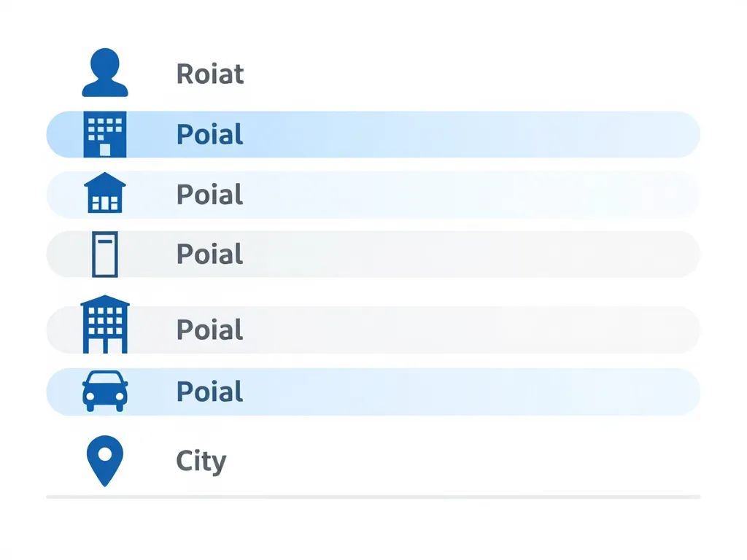Click "Poial" text next to the door-shaped icon
Image resolution: width=747 pixels, height=560 pixels.
210,254
